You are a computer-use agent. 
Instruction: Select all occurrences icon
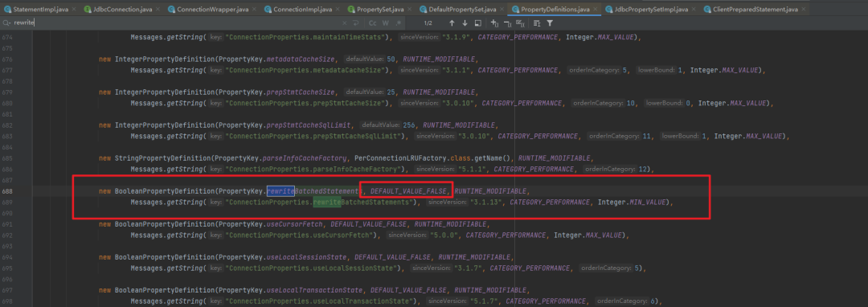click(520, 23)
